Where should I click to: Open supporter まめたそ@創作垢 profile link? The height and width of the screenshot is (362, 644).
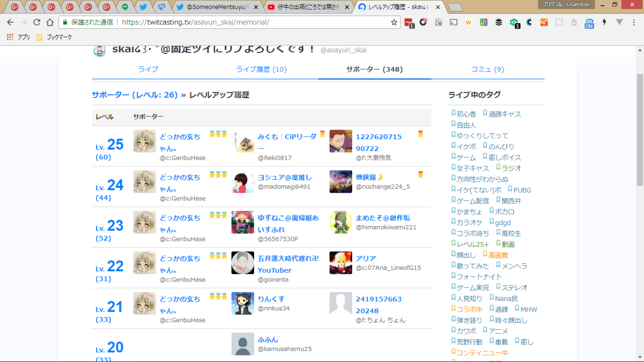coord(383,218)
